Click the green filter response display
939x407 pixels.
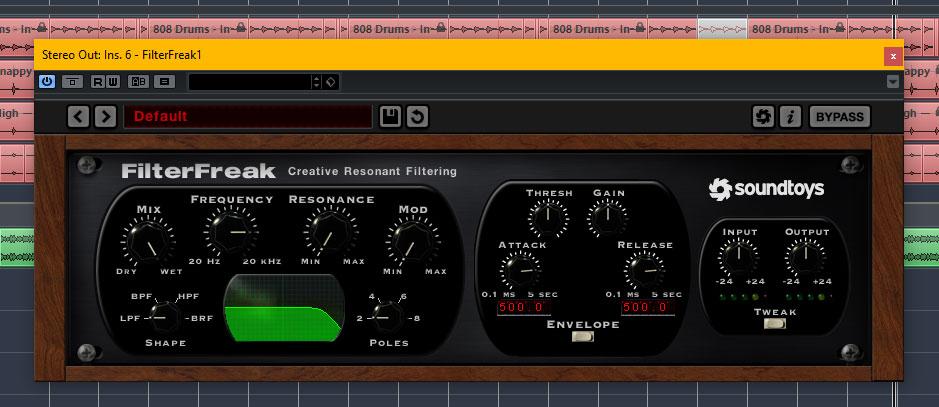[284, 308]
